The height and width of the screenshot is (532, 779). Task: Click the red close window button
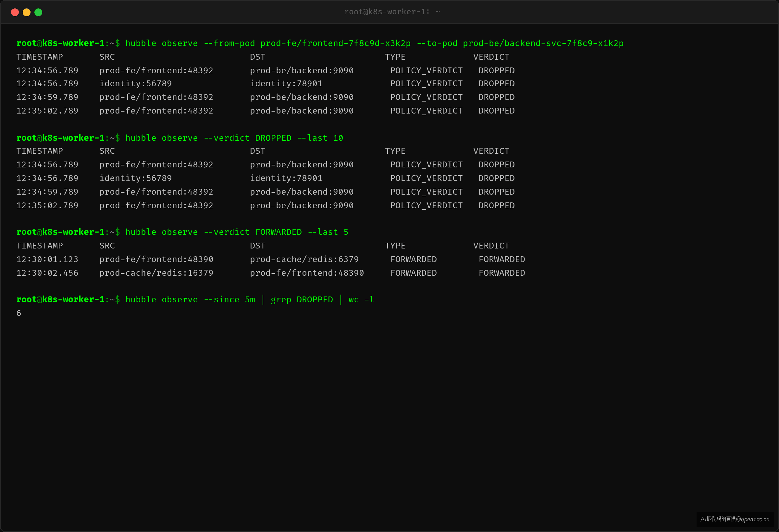point(15,12)
